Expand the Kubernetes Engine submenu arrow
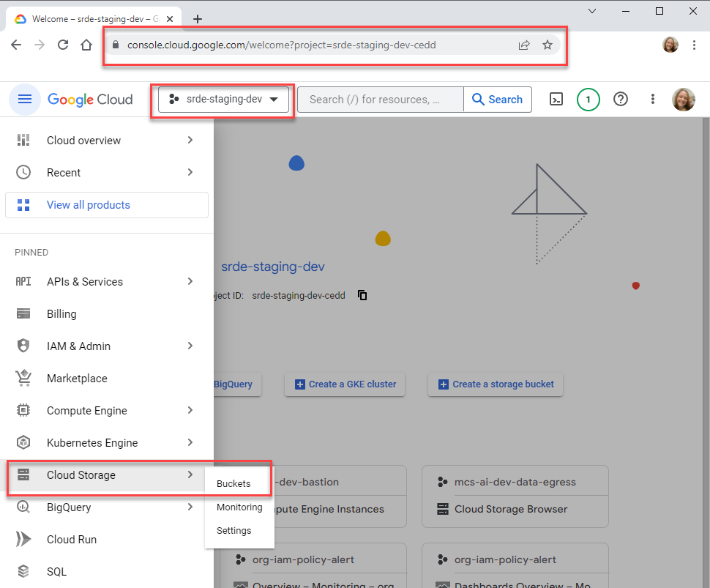 click(190, 442)
